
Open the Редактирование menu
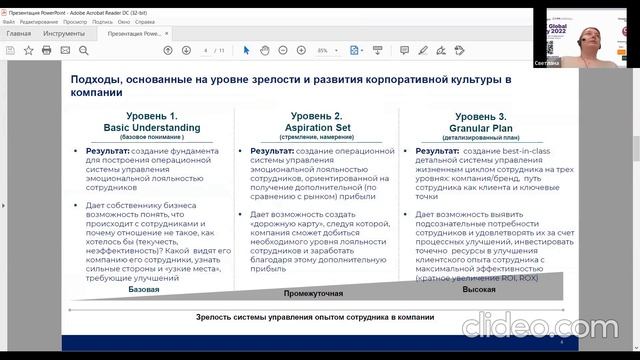[x=39, y=22]
